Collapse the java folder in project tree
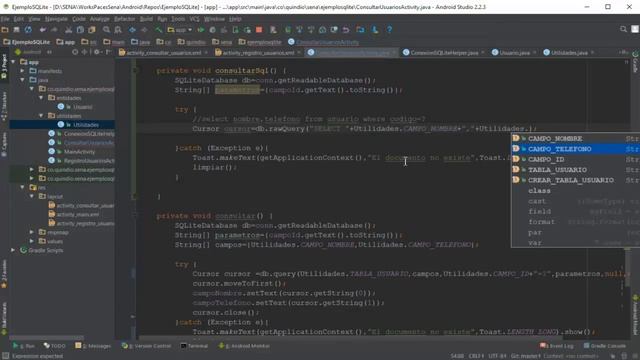Viewport: 640px width, 360px height. 22,80
